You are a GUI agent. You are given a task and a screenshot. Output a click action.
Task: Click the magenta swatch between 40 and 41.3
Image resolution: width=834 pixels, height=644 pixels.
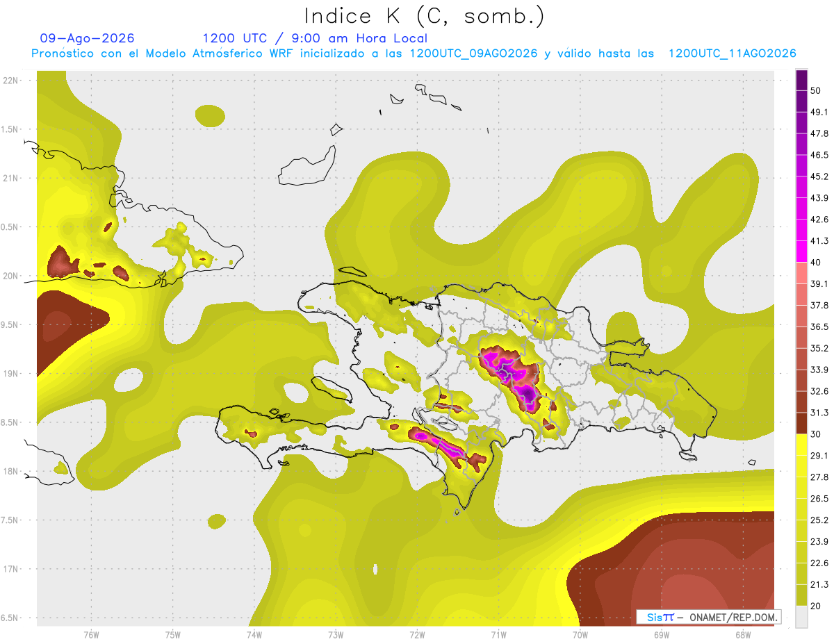[801, 251]
